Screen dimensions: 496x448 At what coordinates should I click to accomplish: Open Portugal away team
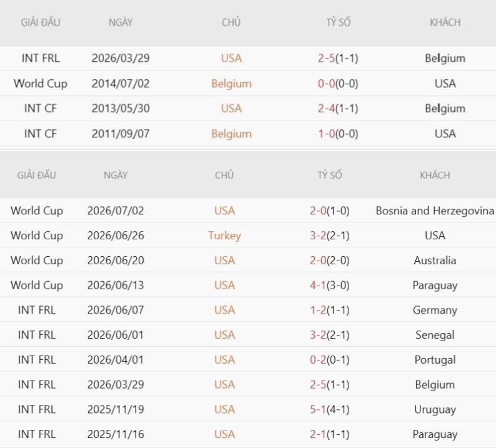pos(435,360)
